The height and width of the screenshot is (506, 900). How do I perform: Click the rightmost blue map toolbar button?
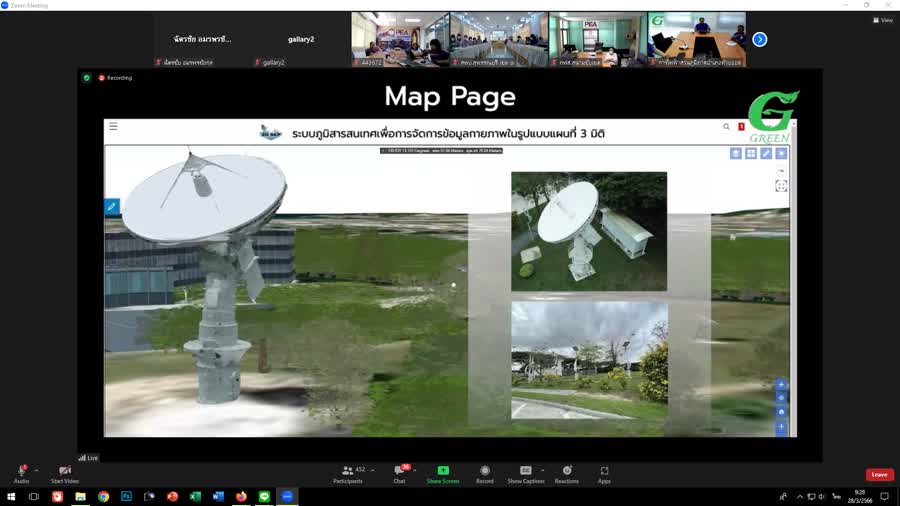click(x=781, y=154)
